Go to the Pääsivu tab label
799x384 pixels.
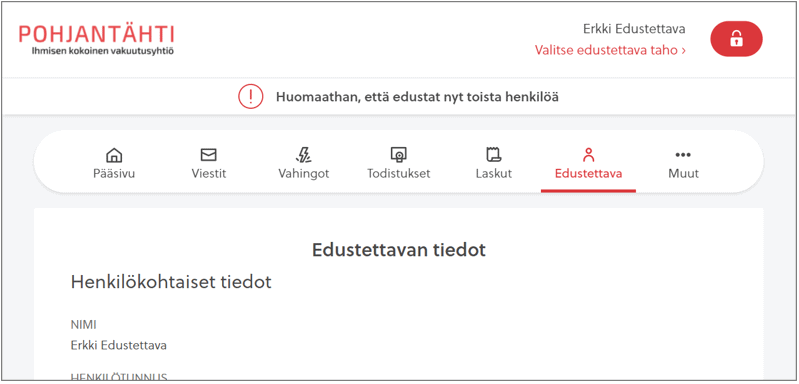point(114,174)
